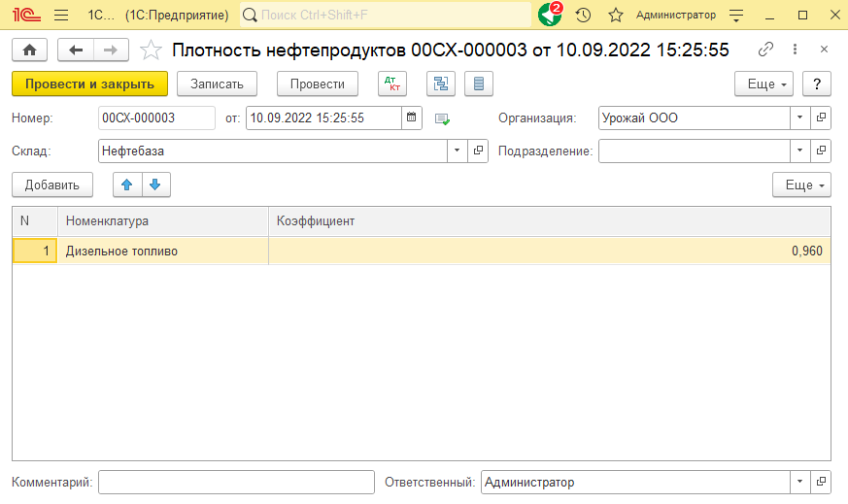The image size is (848, 504).
Task: Add document to favorites with star icon
Action: coord(151,50)
